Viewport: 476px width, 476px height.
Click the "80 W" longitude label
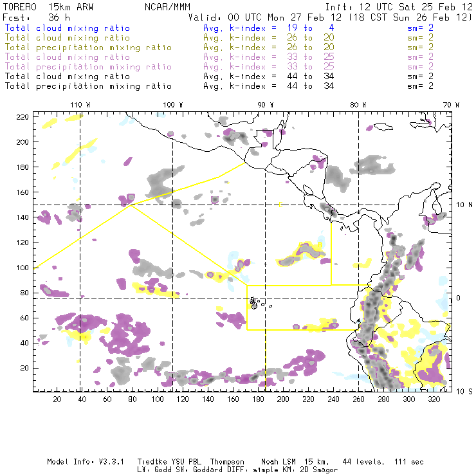click(358, 105)
